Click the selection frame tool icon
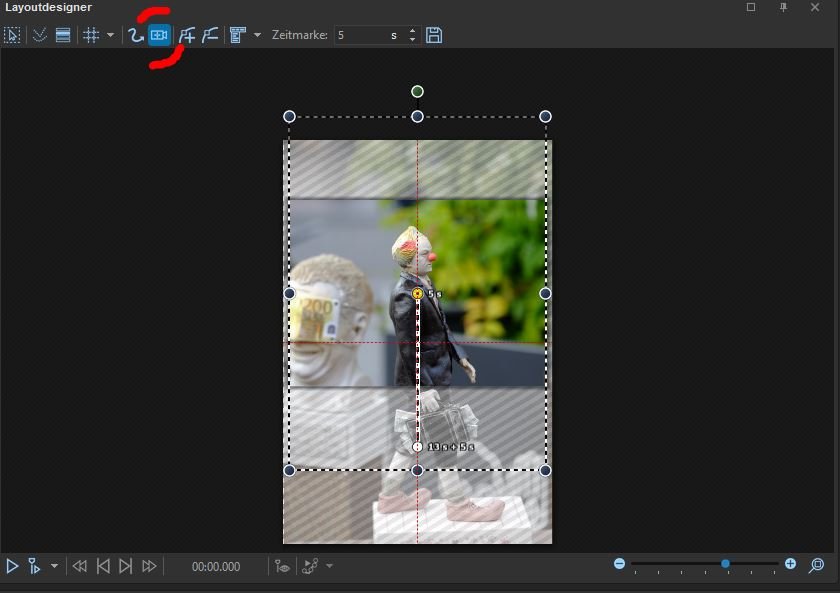Screen dimensions: 840x593 tap(13, 35)
